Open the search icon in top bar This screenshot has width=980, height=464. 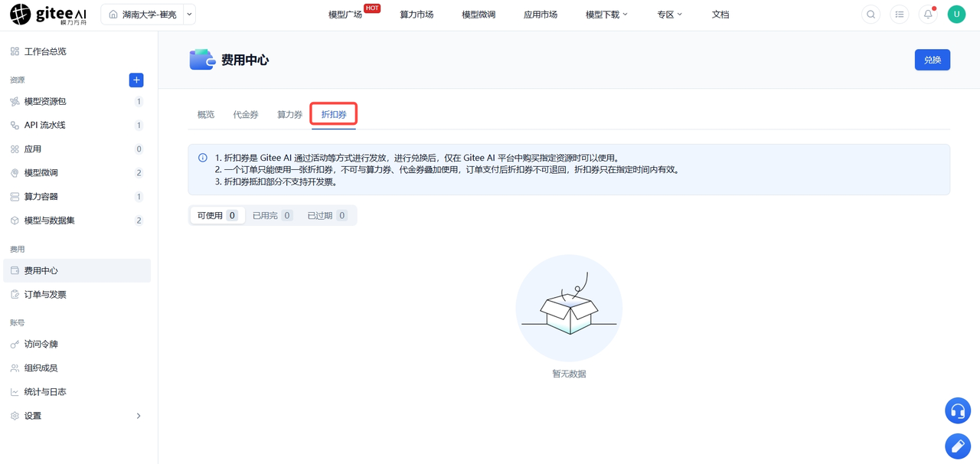coord(871,15)
